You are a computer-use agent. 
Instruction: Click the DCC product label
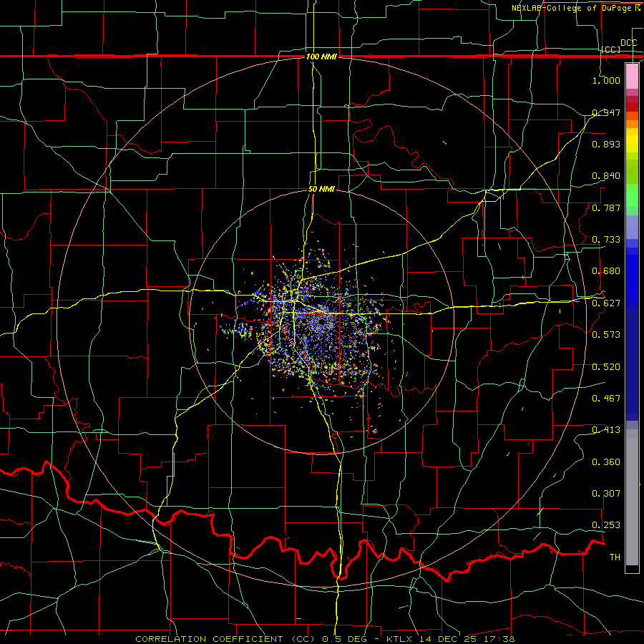click(628, 43)
